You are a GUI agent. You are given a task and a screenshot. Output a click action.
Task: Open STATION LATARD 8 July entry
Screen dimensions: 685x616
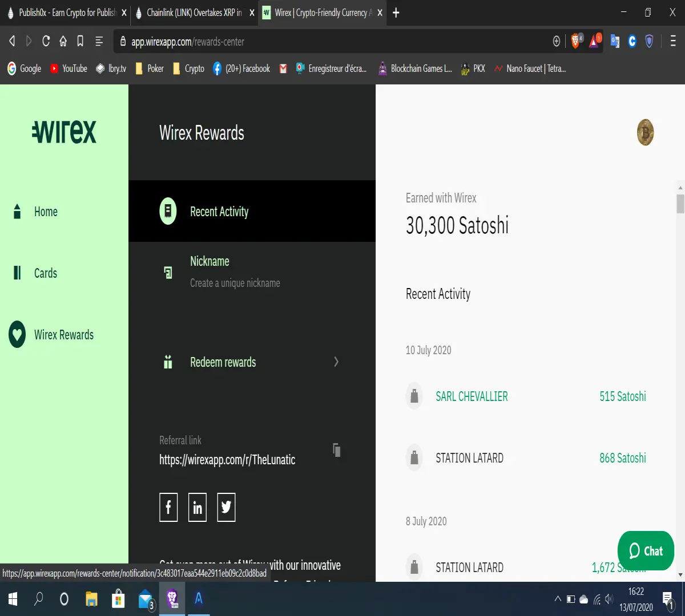(526, 568)
